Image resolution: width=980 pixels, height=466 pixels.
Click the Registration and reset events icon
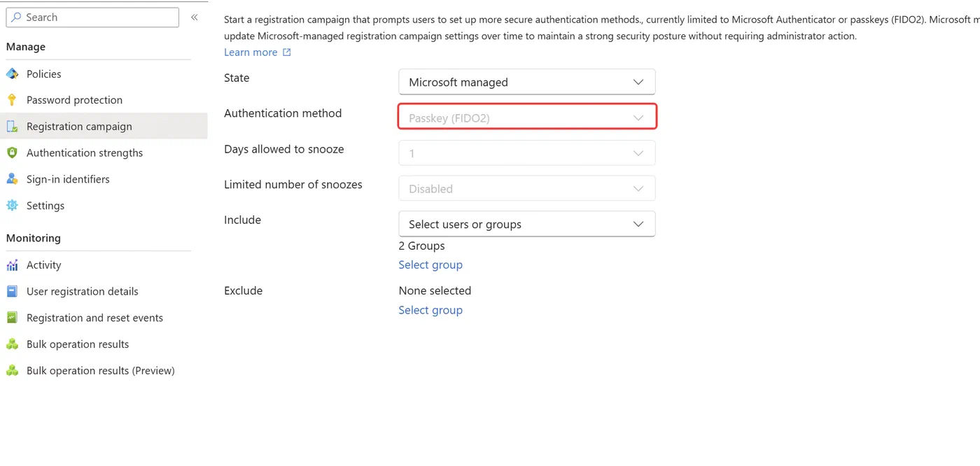[x=12, y=318]
